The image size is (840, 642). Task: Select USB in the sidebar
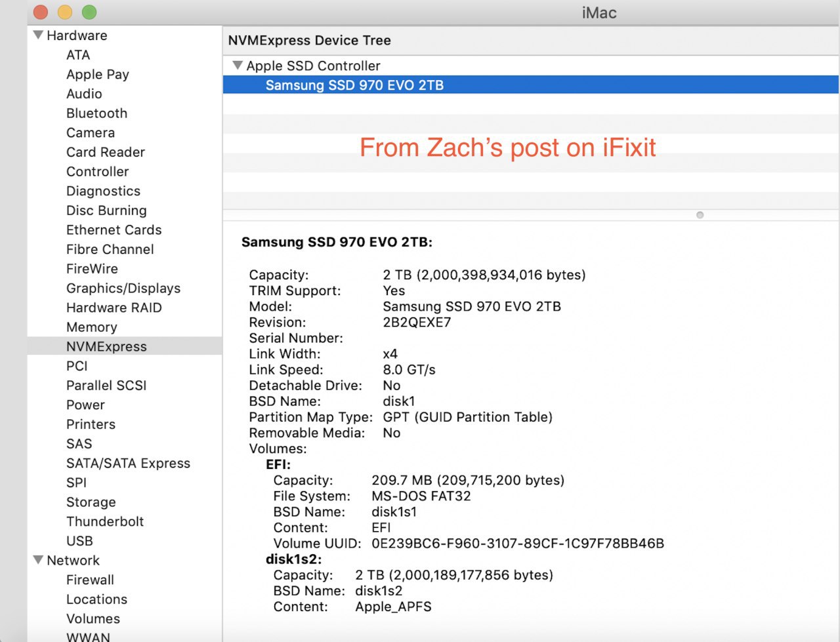(x=79, y=541)
